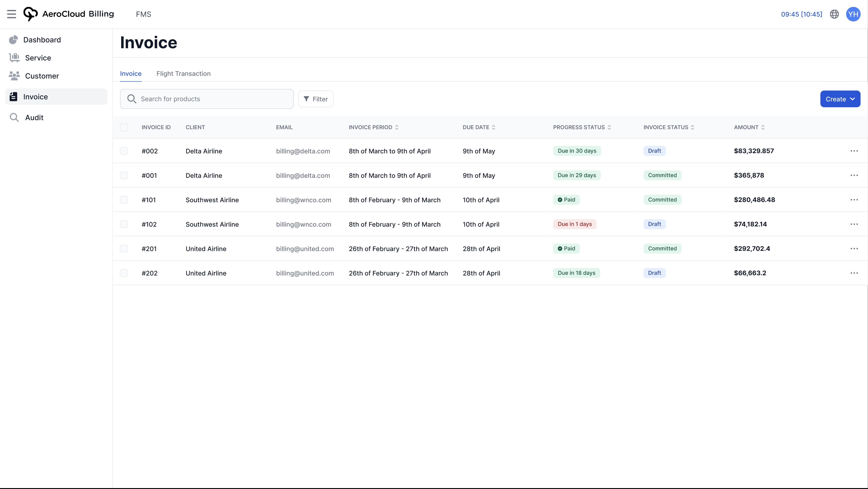Image resolution: width=868 pixels, height=489 pixels.
Task: Click inside the Search for products field
Action: [206, 99]
